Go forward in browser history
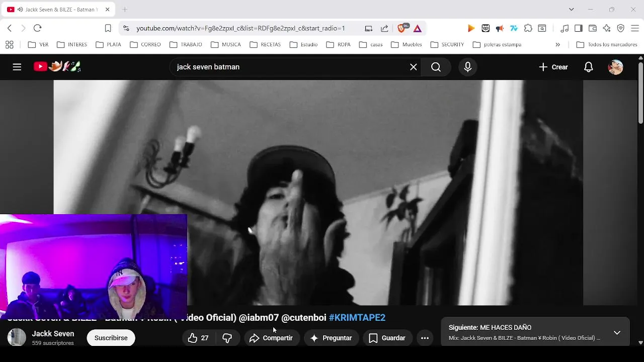Screen dimensions: 644x362 (x=23, y=28)
